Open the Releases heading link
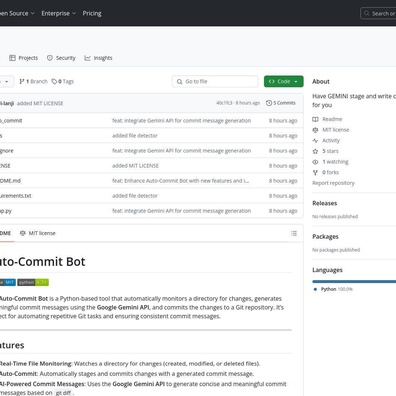The height and width of the screenshot is (396, 396). pyautogui.click(x=325, y=203)
